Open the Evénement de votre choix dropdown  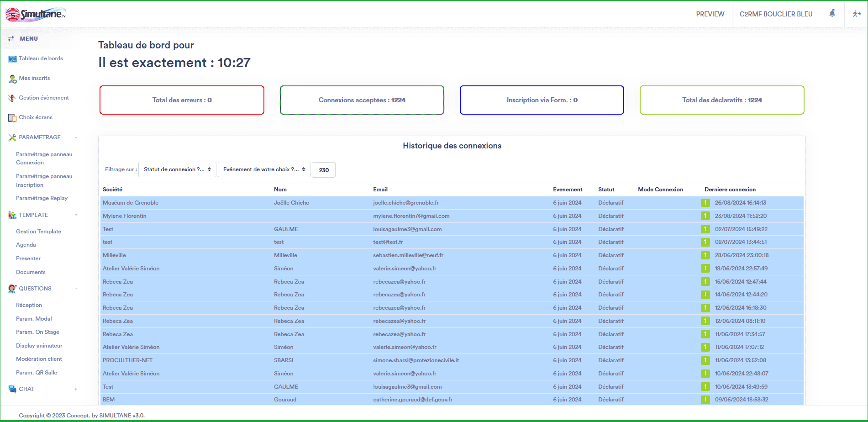(264, 169)
